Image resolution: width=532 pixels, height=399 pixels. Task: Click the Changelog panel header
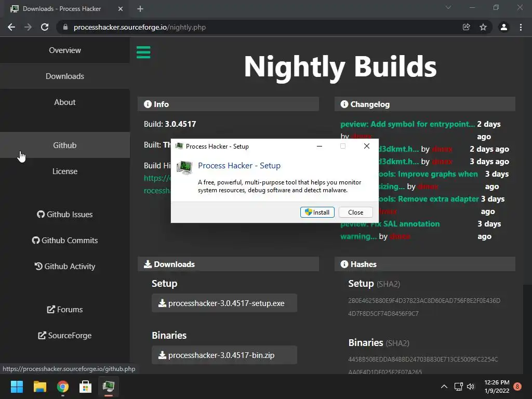tap(425, 104)
